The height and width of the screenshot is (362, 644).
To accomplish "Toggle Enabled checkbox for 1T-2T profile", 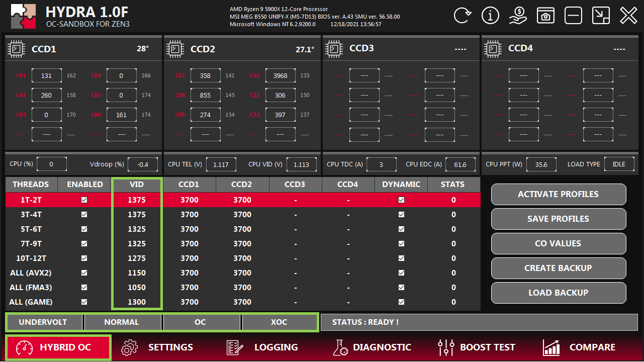I will 84,200.
